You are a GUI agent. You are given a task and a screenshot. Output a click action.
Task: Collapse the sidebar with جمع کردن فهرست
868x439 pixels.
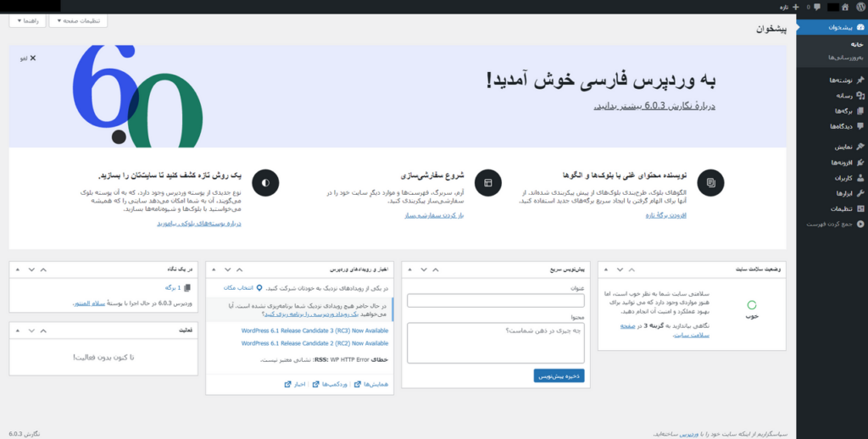[832, 225]
